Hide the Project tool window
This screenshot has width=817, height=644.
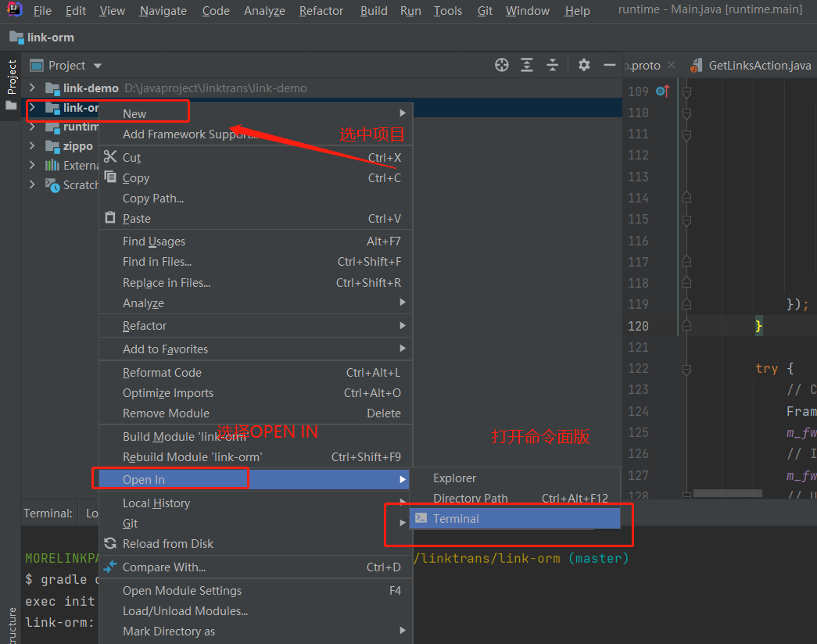point(608,65)
